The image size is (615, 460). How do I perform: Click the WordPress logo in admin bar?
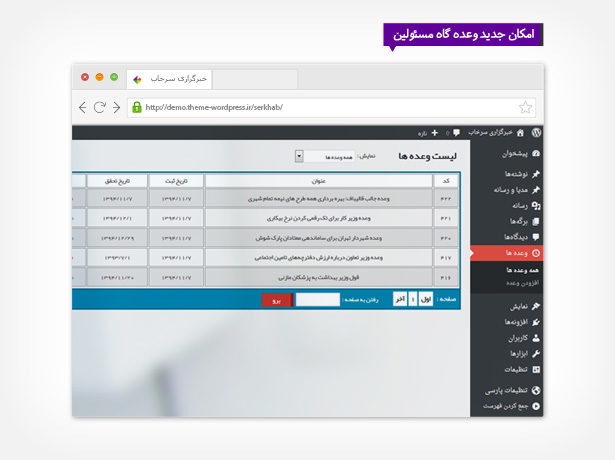pyautogui.click(x=536, y=132)
